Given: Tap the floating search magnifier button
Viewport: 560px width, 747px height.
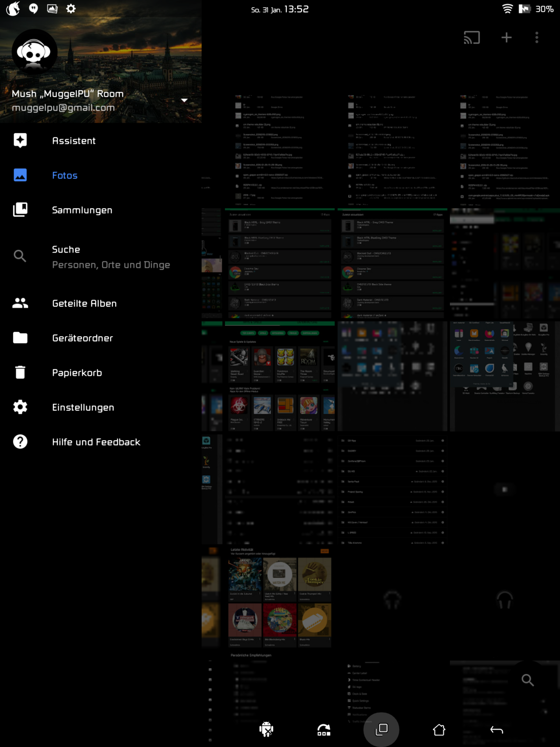Looking at the screenshot, I should click(x=527, y=680).
